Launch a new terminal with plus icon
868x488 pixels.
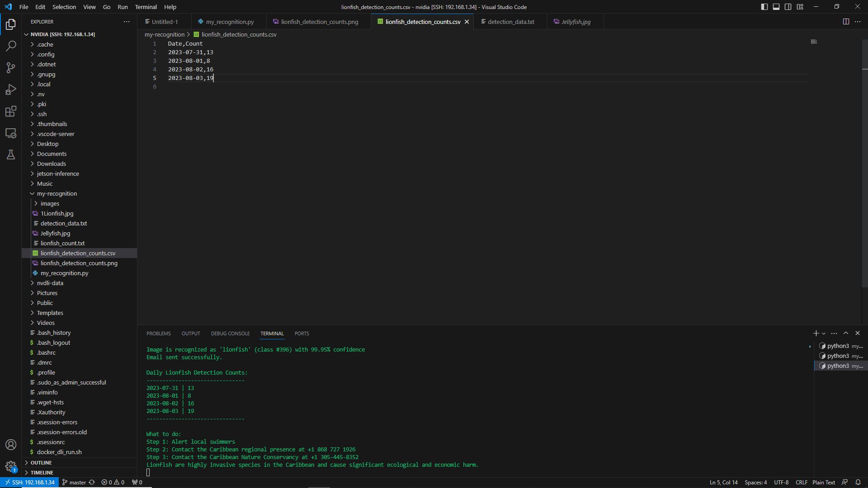[x=816, y=333]
